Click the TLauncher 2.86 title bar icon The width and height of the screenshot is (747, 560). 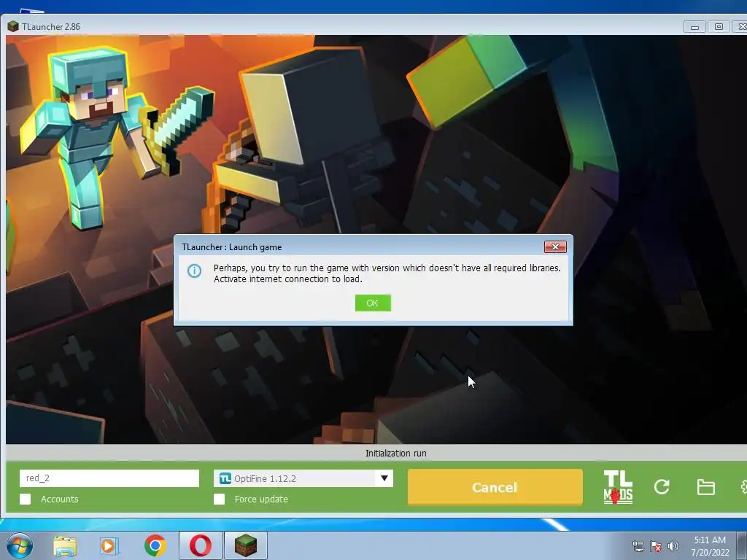[x=13, y=26]
